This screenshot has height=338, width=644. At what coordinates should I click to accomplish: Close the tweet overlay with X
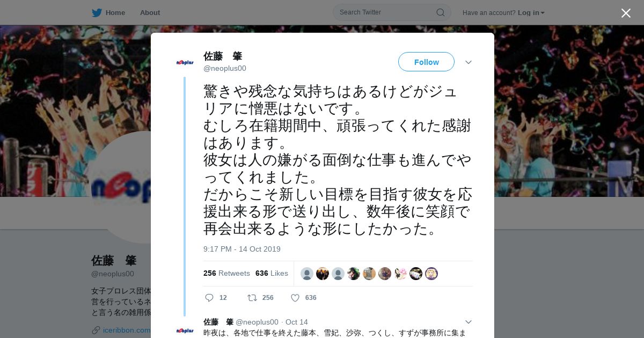[x=626, y=13]
